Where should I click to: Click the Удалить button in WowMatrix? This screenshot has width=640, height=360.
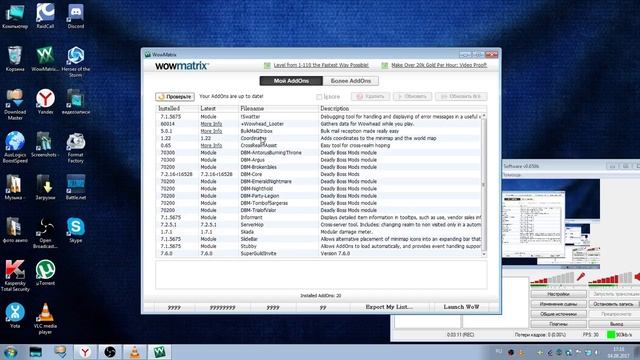[x=370, y=97]
